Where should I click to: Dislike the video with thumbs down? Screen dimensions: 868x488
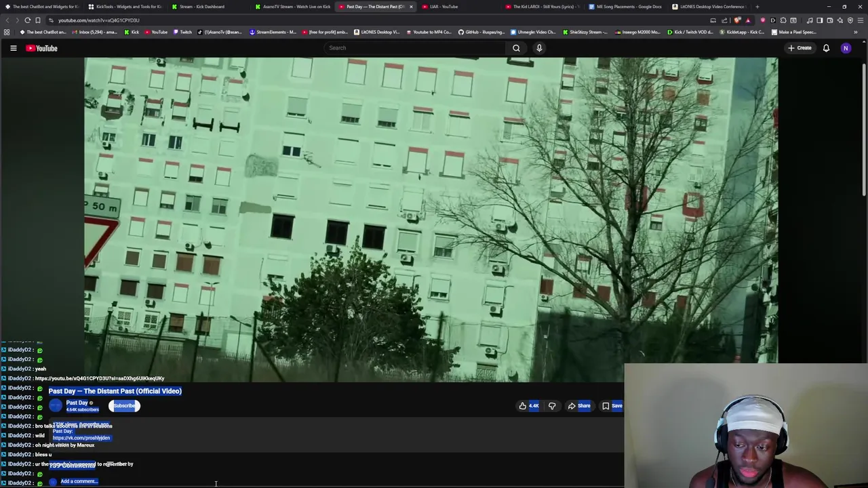(x=552, y=406)
